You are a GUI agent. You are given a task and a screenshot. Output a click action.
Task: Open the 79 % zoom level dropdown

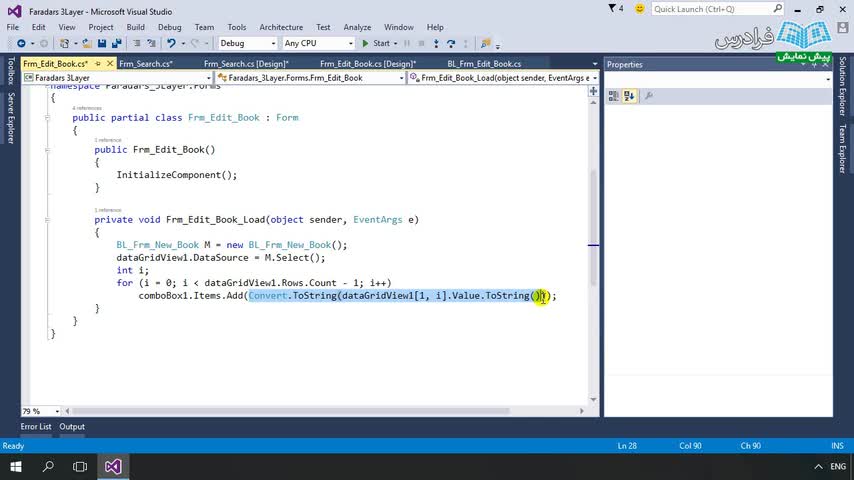coord(57,411)
